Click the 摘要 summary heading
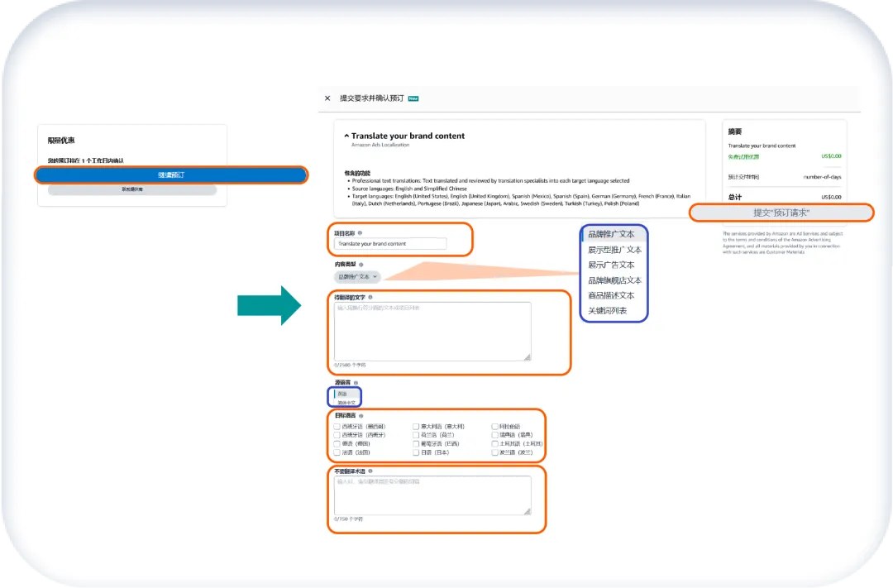 (x=735, y=131)
